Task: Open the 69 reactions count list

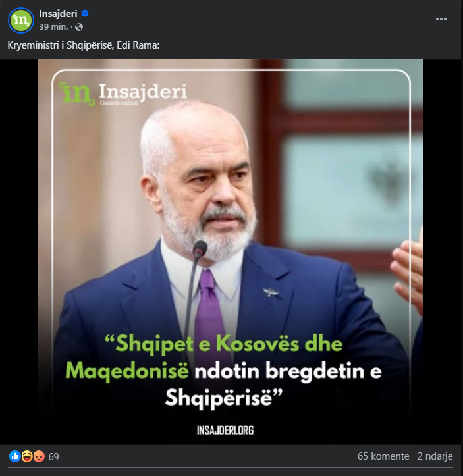Action: pos(53,456)
